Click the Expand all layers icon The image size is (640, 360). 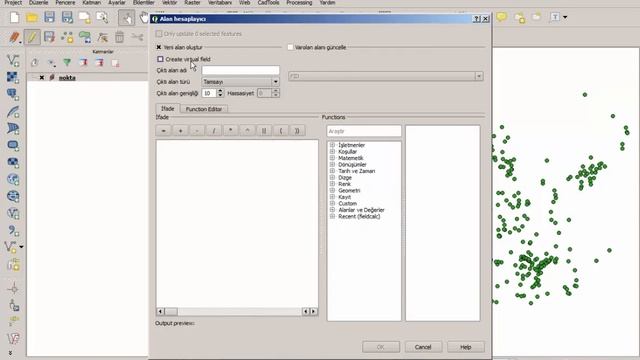(x=84, y=62)
